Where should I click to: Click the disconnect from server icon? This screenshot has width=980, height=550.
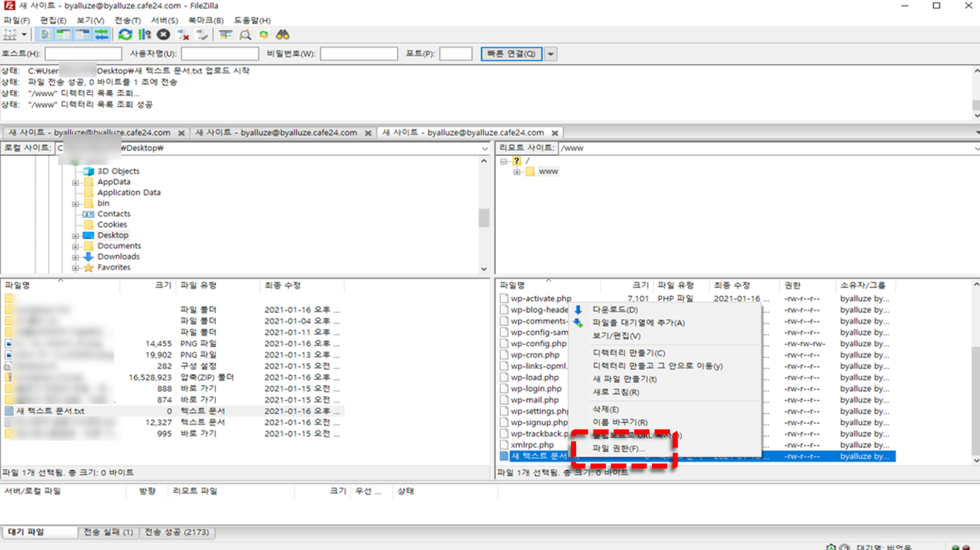pos(183,34)
